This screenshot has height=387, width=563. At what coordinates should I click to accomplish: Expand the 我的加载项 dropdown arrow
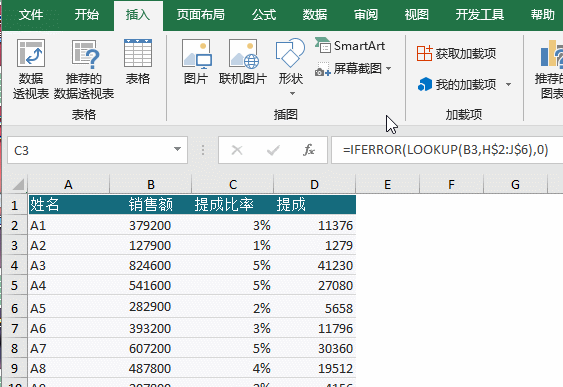click(x=508, y=85)
